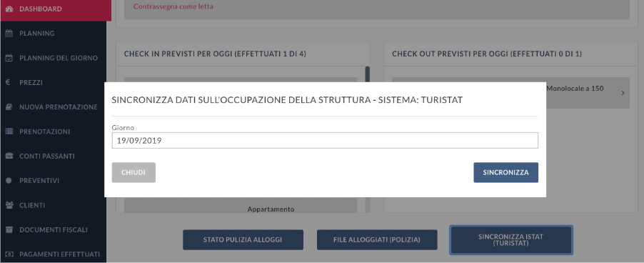The height and width of the screenshot is (263, 644).
Task: Click the Planning del Giorno calendar-check icon
Action: 9,58
